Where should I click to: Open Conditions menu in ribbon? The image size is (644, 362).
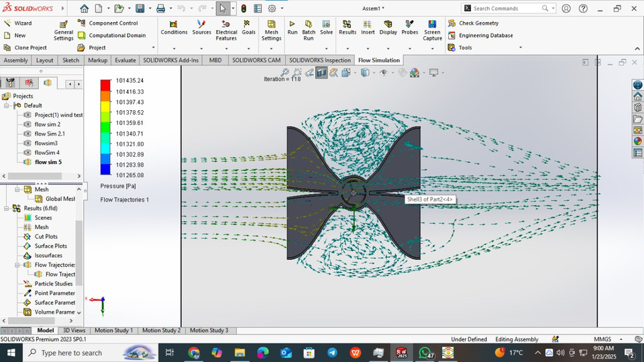[x=174, y=28]
